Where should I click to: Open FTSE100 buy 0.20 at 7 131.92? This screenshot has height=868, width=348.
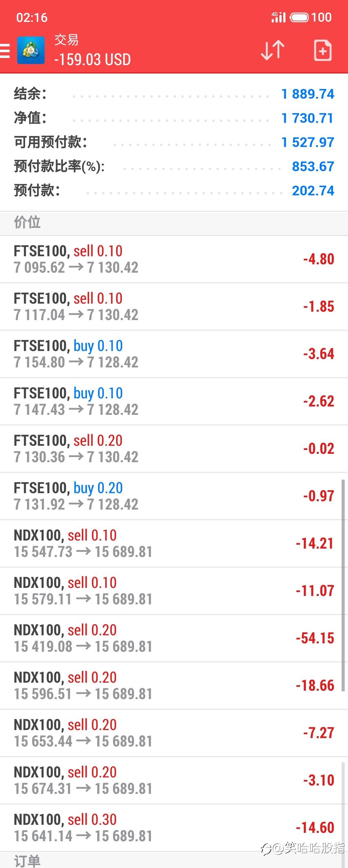click(174, 496)
